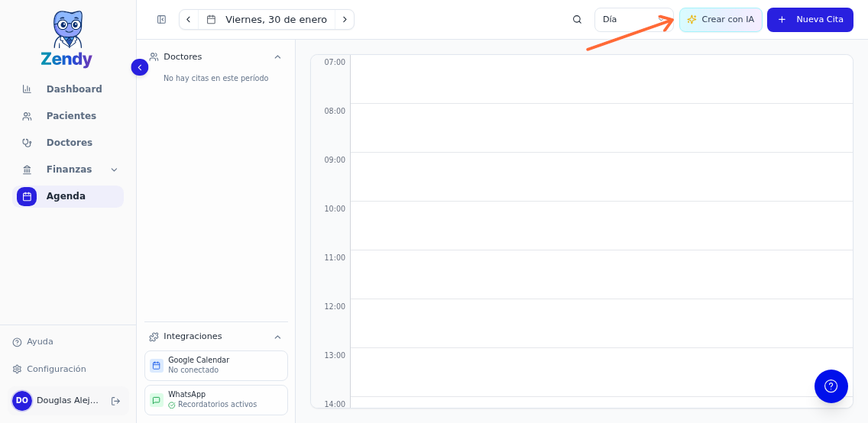This screenshot has height=423, width=868.
Task: Collapse sidebar with the blue arrow button
Action: coord(140,67)
